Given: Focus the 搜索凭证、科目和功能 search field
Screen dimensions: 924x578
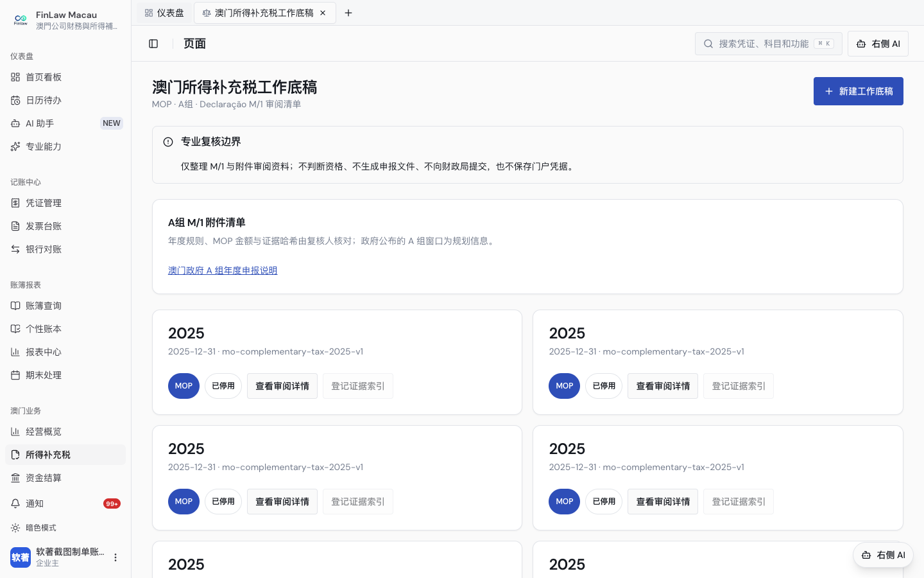Looking at the screenshot, I should [769, 44].
